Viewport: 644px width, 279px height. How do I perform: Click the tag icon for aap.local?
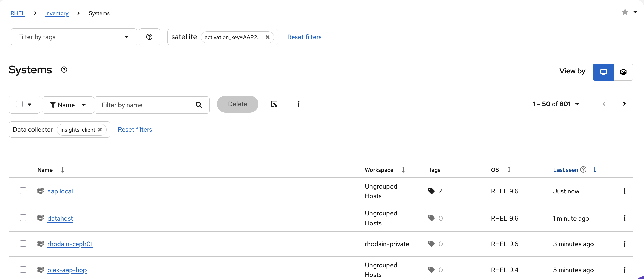click(431, 191)
